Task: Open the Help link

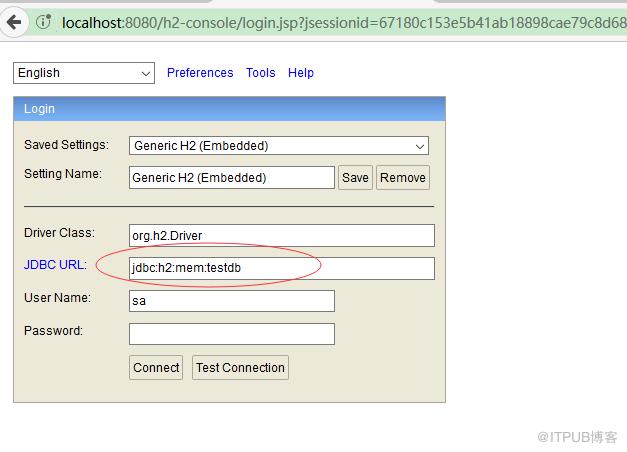Action: click(x=301, y=73)
